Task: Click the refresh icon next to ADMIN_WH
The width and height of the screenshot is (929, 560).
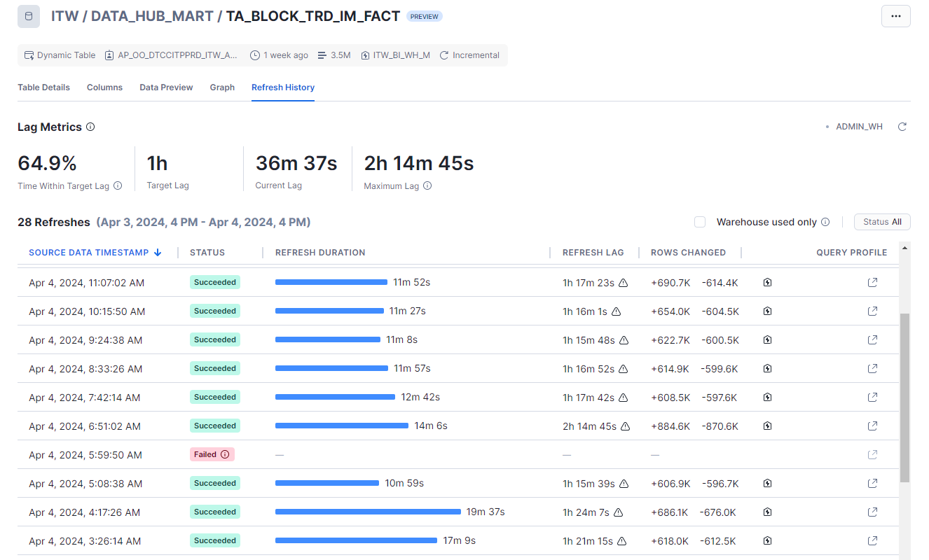Action: click(902, 127)
